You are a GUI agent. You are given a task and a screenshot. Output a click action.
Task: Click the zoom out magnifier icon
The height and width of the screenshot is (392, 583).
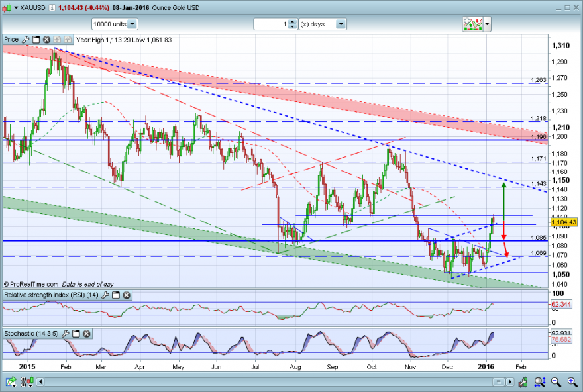pyautogui.click(x=556, y=381)
